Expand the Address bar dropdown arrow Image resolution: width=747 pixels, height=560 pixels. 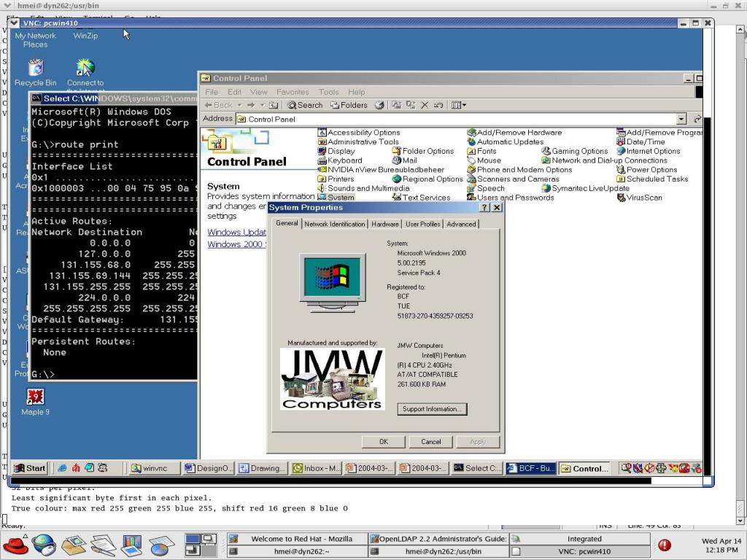[681, 119]
